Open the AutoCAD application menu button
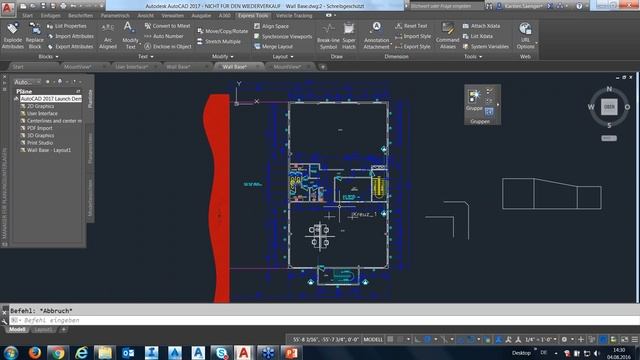 click(7, 8)
